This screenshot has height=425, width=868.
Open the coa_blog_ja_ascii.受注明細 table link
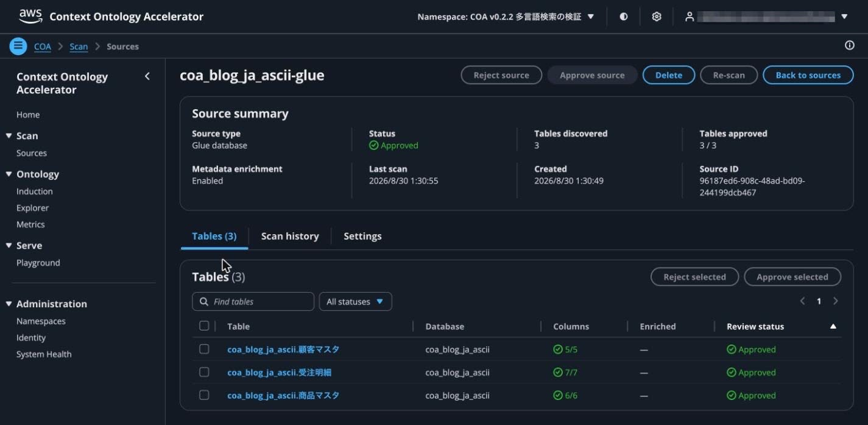[280, 373]
